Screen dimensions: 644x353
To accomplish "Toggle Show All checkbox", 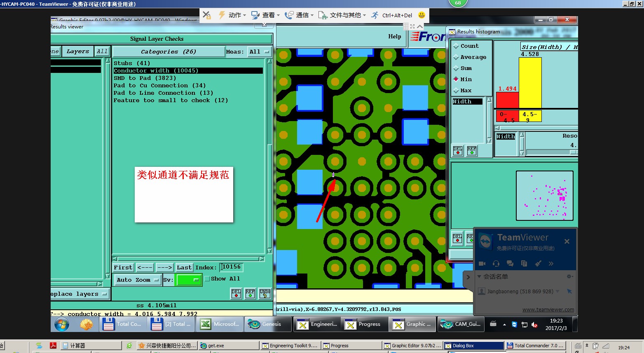I will click(207, 279).
